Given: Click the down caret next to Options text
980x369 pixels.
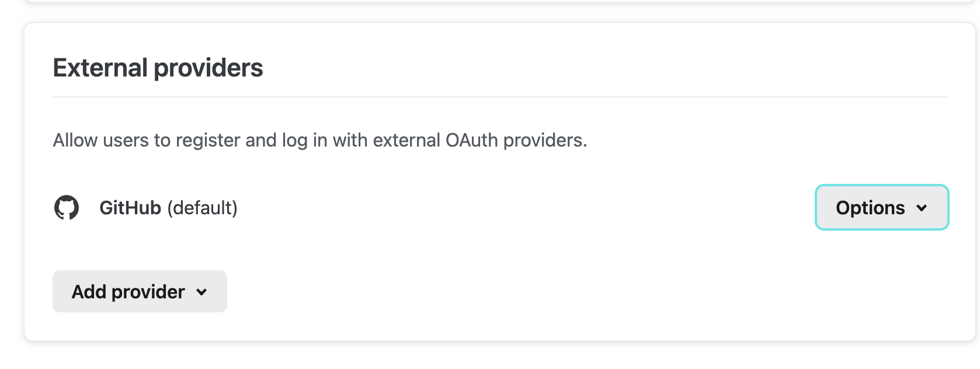Looking at the screenshot, I should pos(922,208).
